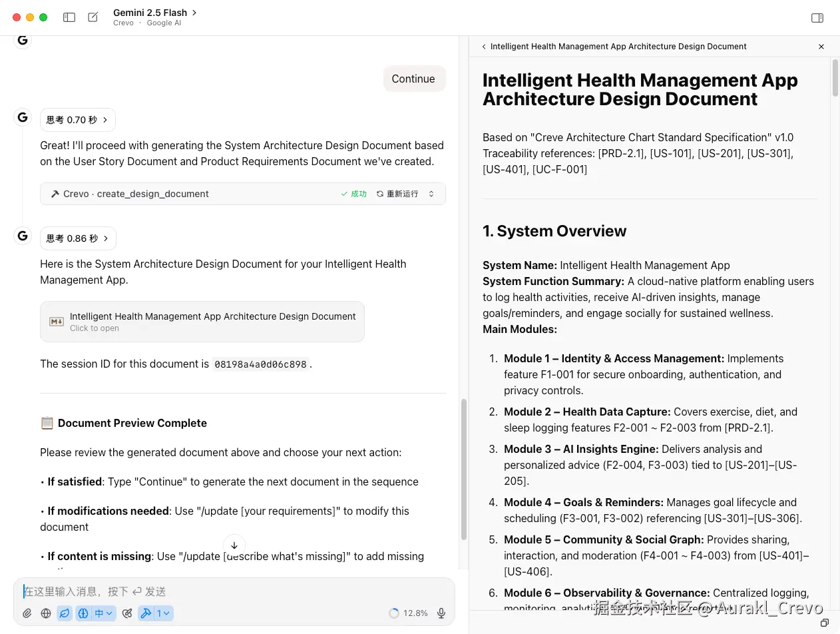Open the Gemini 2.5 Flash model selector
The width and height of the screenshot is (840, 634).
(155, 13)
